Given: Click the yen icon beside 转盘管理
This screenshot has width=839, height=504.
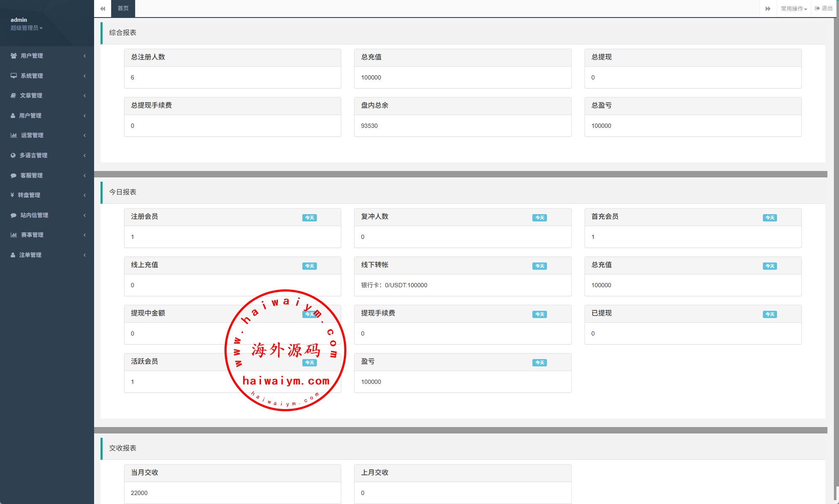Looking at the screenshot, I should click(12, 195).
